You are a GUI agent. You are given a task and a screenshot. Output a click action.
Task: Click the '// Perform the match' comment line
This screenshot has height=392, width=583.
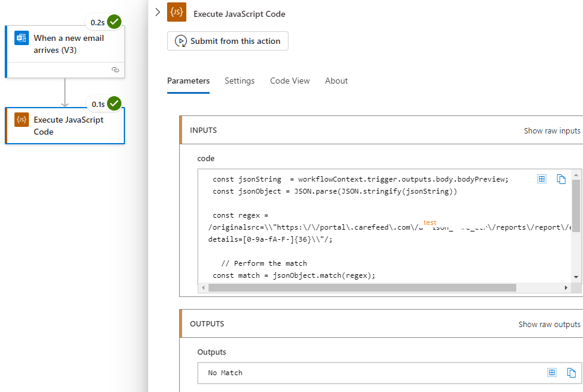tap(264, 263)
